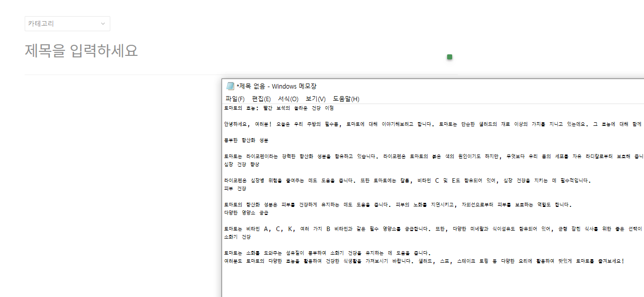Open the 파일(F) menu in Notepad
This screenshot has height=297, width=644.
tap(234, 99)
